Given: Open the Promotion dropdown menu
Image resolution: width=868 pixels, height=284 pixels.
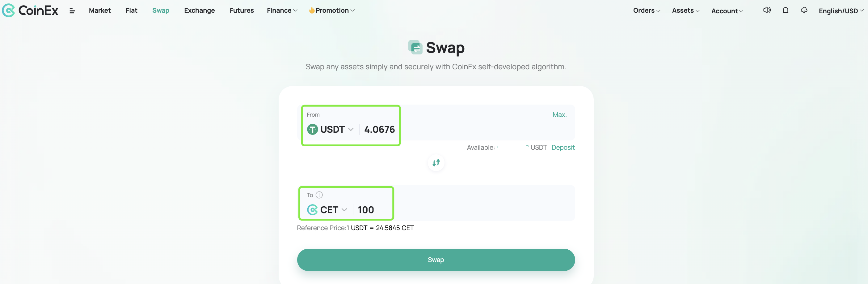Looking at the screenshot, I should pyautogui.click(x=332, y=11).
